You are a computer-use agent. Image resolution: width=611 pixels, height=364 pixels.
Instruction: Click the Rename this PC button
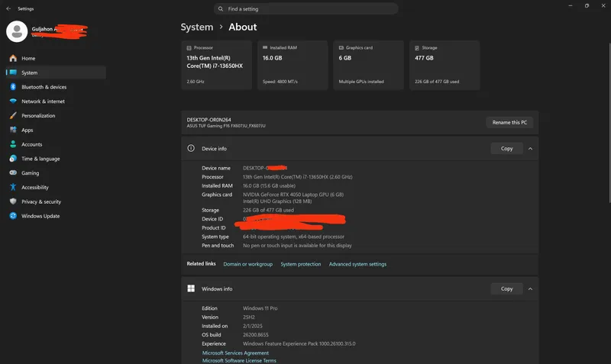click(x=509, y=122)
